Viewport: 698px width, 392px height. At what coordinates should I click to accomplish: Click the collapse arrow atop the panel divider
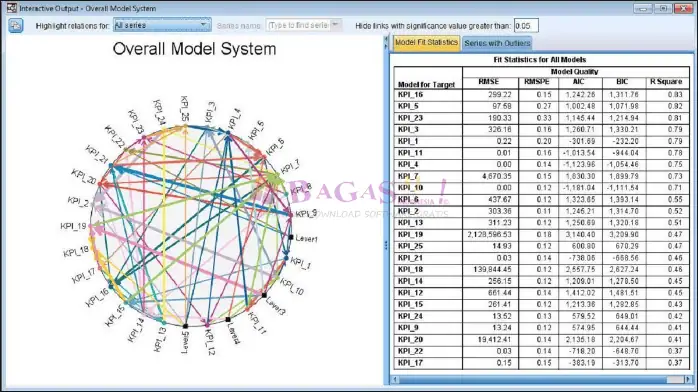pyautogui.click(x=386, y=40)
